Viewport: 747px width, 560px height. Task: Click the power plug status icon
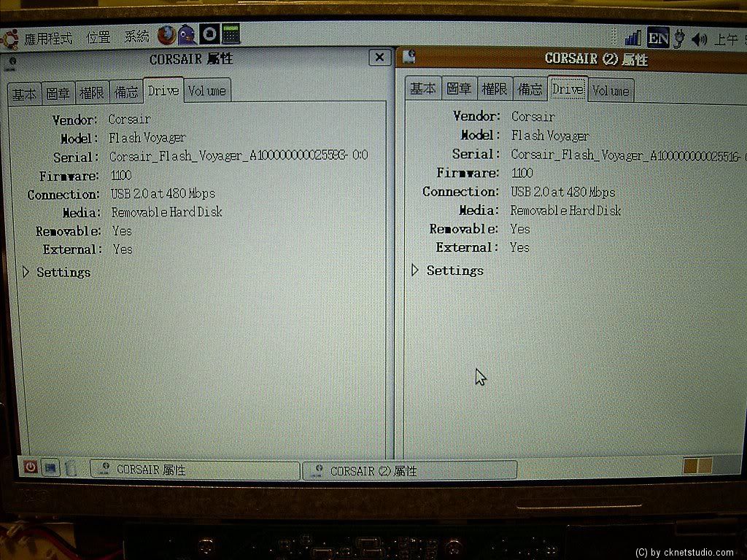(678, 39)
